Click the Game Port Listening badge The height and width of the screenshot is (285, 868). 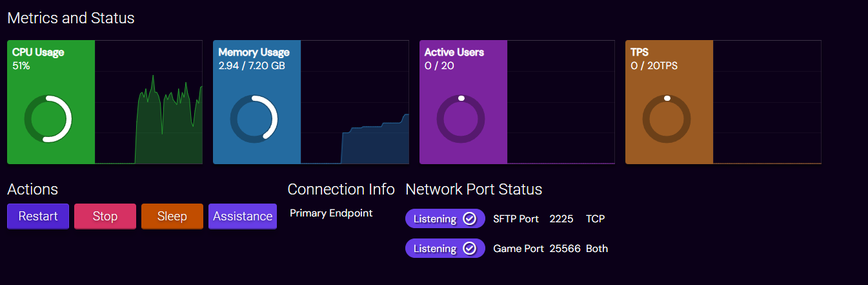click(x=445, y=249)
